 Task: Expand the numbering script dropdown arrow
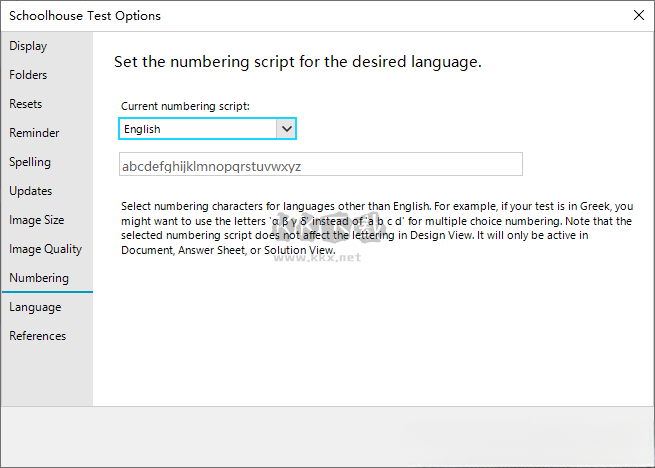click(x=286, y=129)
